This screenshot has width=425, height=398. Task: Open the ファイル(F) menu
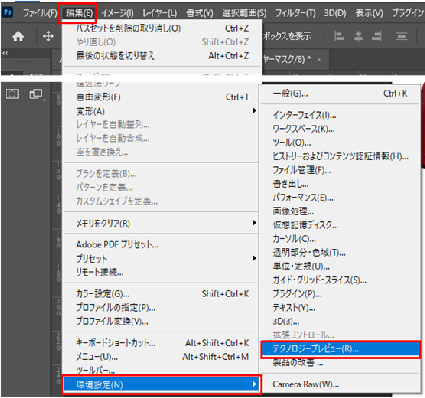click(40, 13)
